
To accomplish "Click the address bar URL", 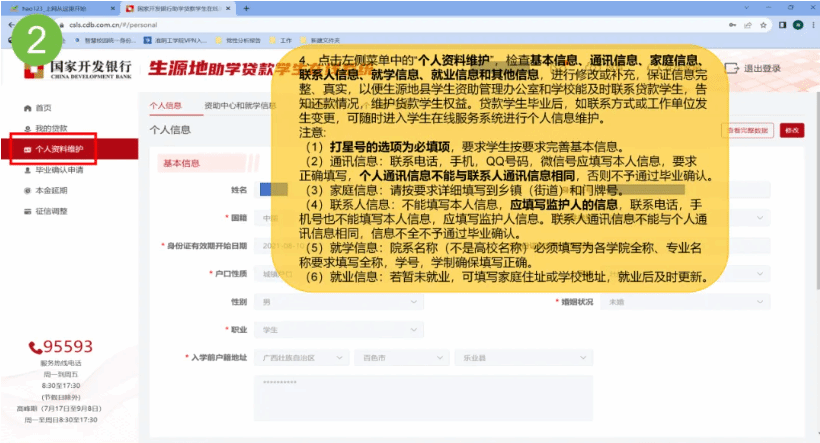I will 113,25.
